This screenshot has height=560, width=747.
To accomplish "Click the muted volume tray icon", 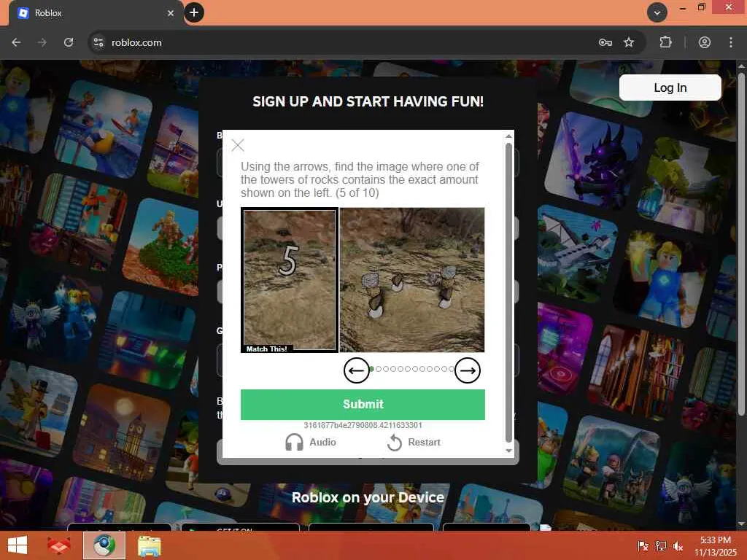I will pos(678,545).
